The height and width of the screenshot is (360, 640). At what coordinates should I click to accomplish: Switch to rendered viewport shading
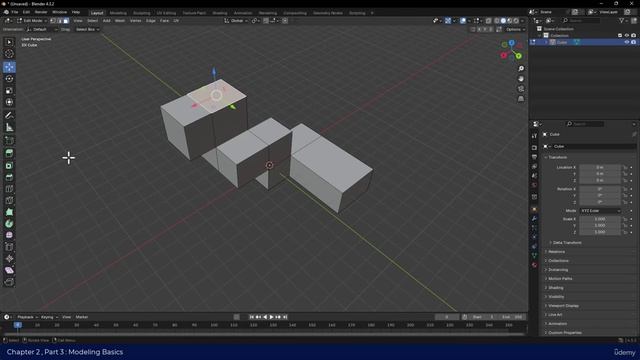[x=516, y=20]
